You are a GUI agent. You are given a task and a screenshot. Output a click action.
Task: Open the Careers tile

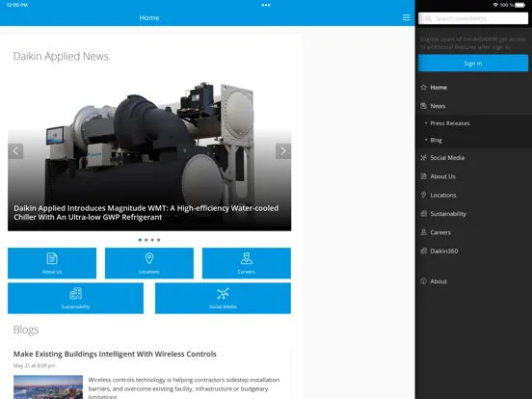pyautogui.click(x=247, y=263)
